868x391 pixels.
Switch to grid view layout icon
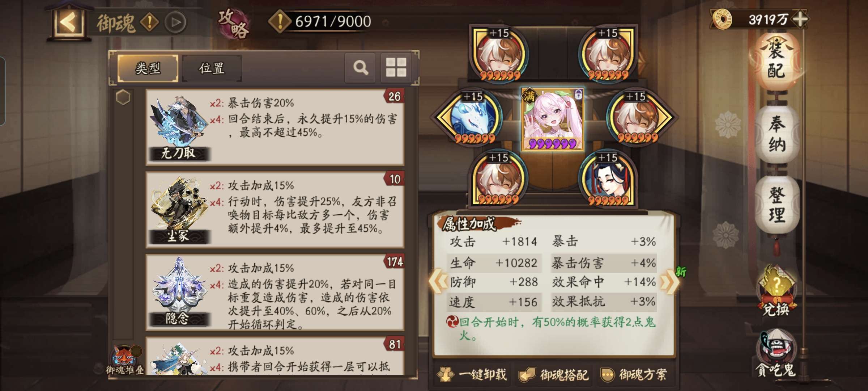(x=396, y=67)
